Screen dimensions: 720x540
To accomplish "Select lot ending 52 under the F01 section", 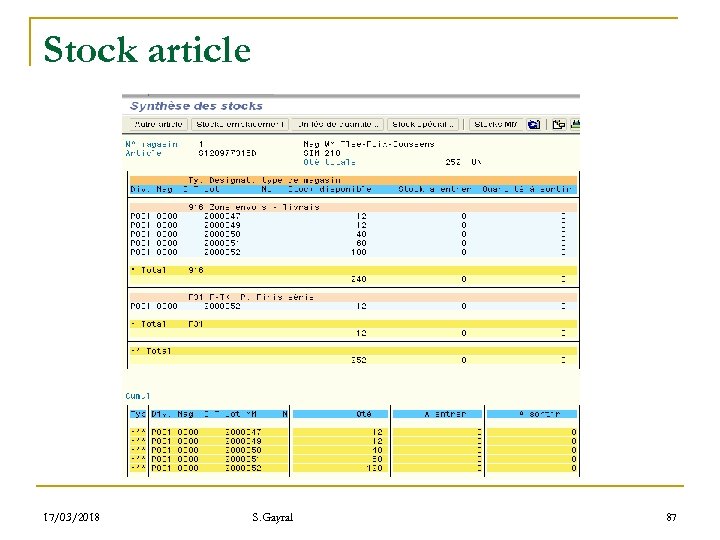I will tap(222, 306).
